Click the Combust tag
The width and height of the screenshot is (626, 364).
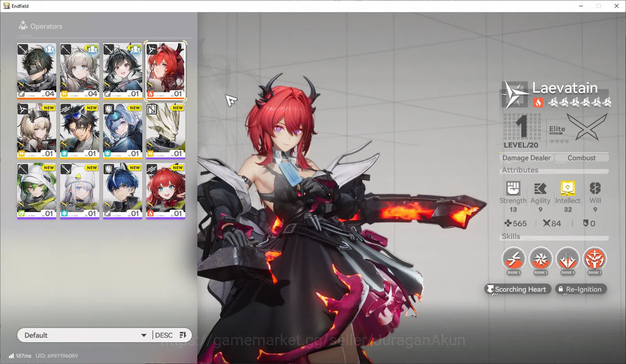click(x=581, y=158)
